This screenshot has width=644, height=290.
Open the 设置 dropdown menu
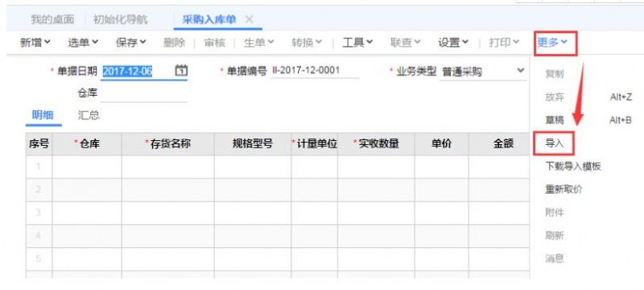click(x=453, y=43)
